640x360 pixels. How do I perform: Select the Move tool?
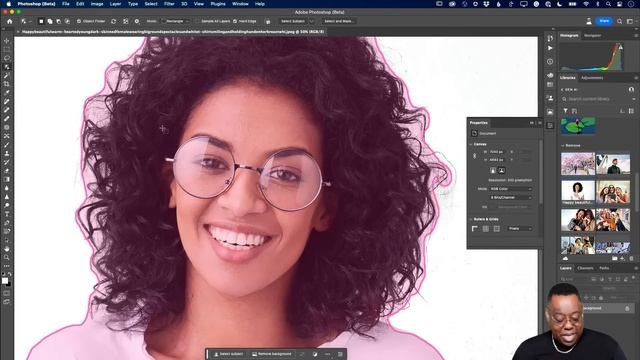[7, 41]
